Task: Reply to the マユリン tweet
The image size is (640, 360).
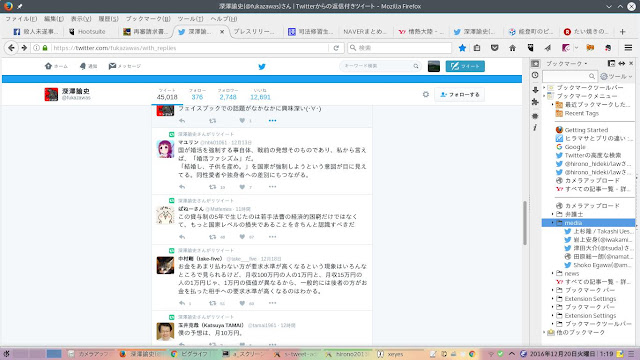Action: click(182, 187)
